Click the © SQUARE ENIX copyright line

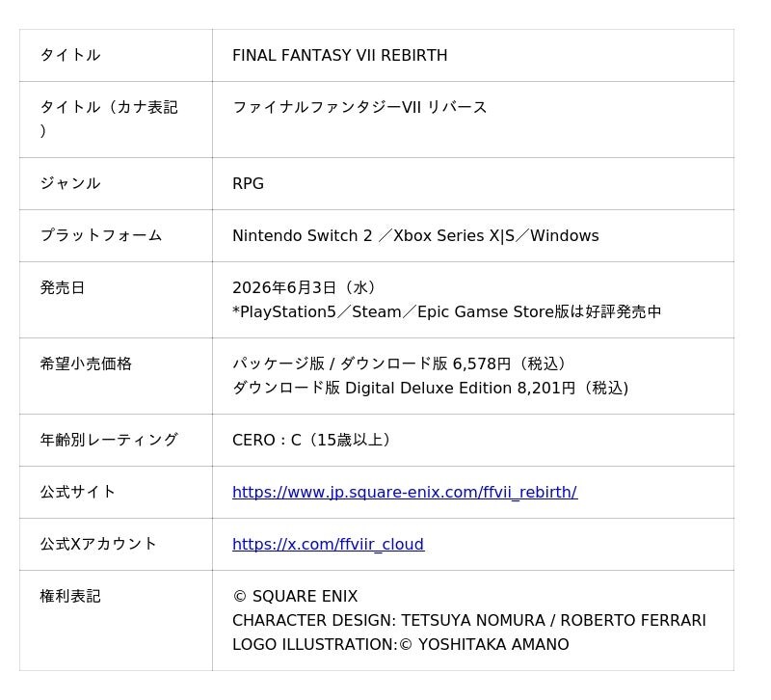(295, 597)
